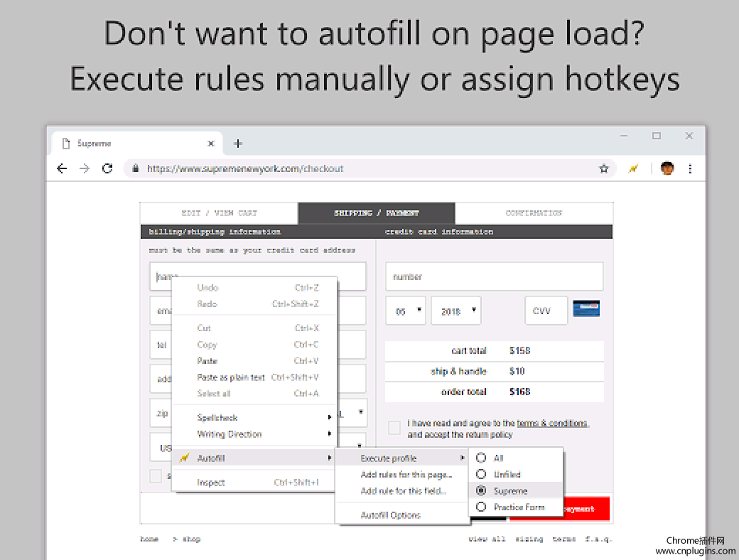Click the shop footer link
Viewport: 739px width, 560px height.
[191, 539]
